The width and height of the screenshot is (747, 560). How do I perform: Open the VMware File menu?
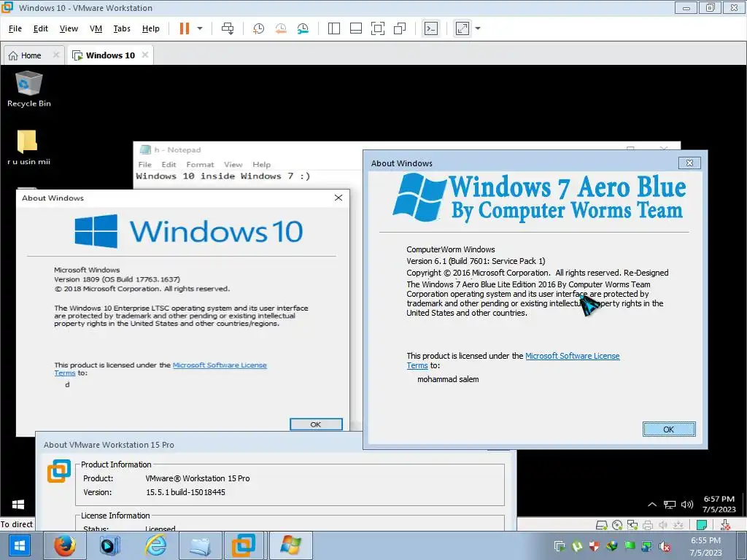coord(15,28)
